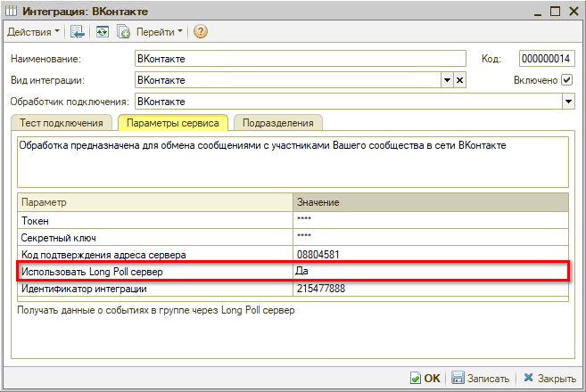Click the Параметр column header

pyautogui.click(x=155, y=202)
